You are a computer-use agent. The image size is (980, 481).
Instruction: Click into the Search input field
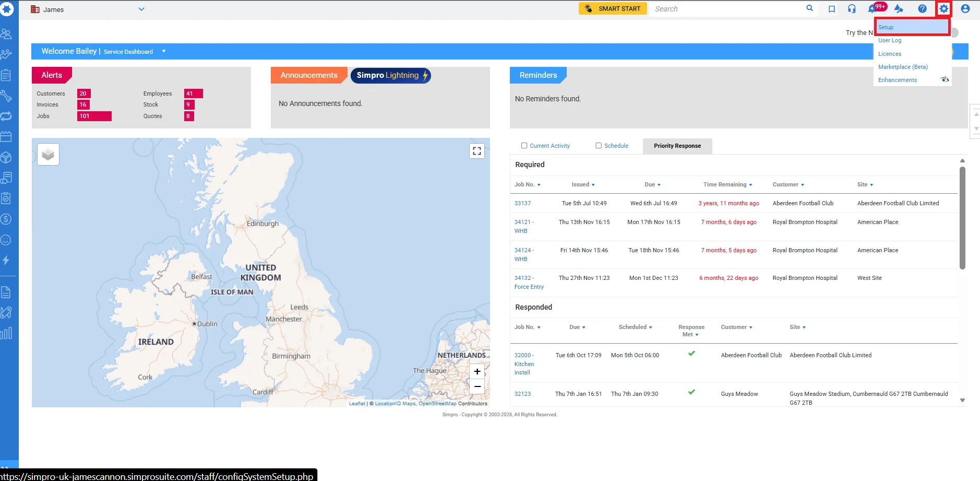[x=727, y=9]
